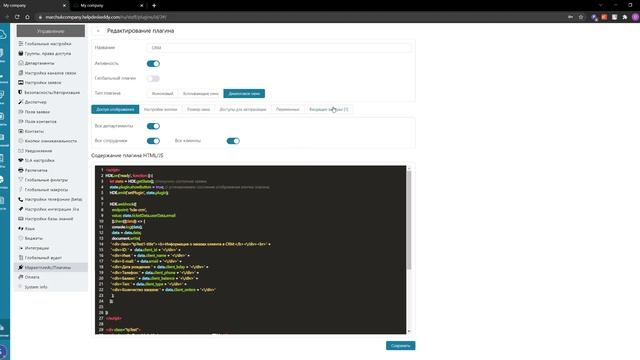Open Расписания in the sidebar

(36, 170)
